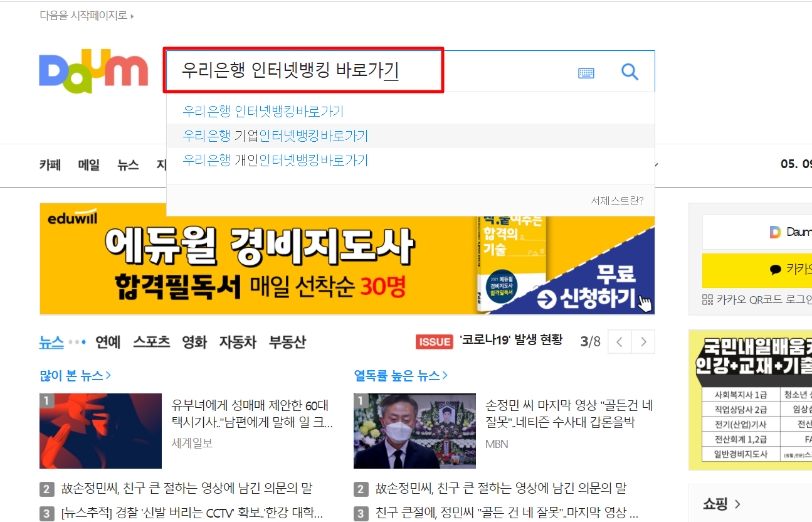The width and height of the screenshot is (812, 522).
Task: Open headline 유부녀에게 성매매 제안한 60대 택시기사
Action: 252,413
